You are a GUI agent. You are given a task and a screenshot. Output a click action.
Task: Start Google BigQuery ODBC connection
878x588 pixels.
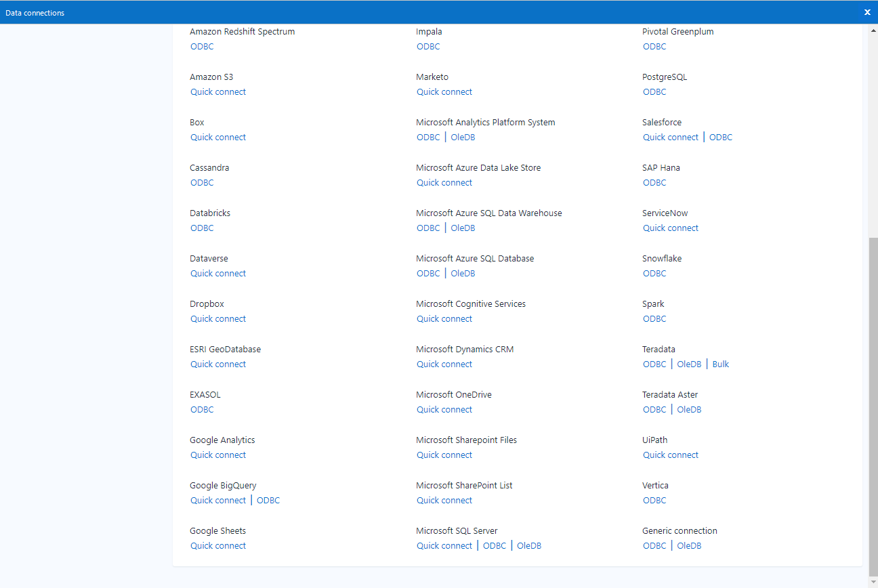pyautogui.click(x=268, y=500)
